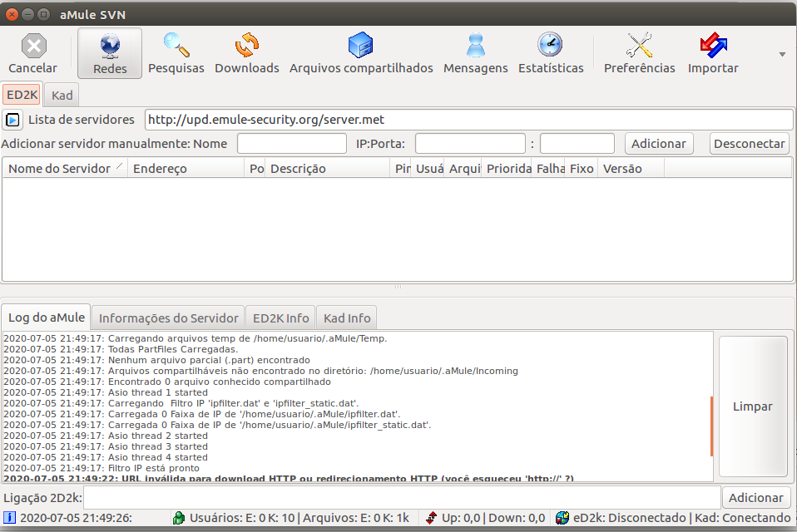The height and width of the screenshot is (532, 797).
Task: Switch to the Kad tab
Action: click(x=62, y=96)
